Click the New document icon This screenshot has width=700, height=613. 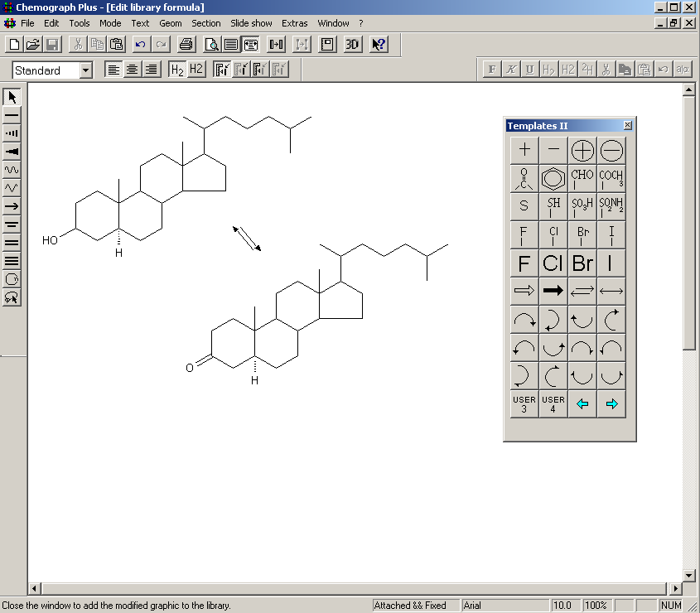(14, 44)
